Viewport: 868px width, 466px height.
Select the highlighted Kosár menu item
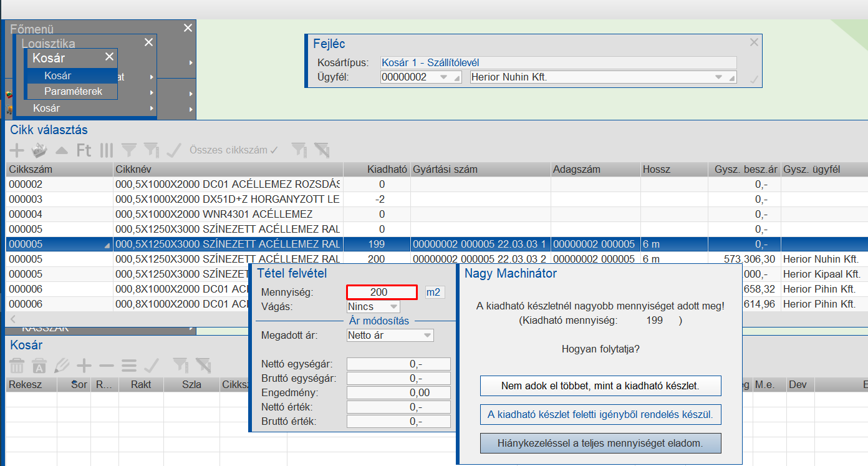(58, 75)
